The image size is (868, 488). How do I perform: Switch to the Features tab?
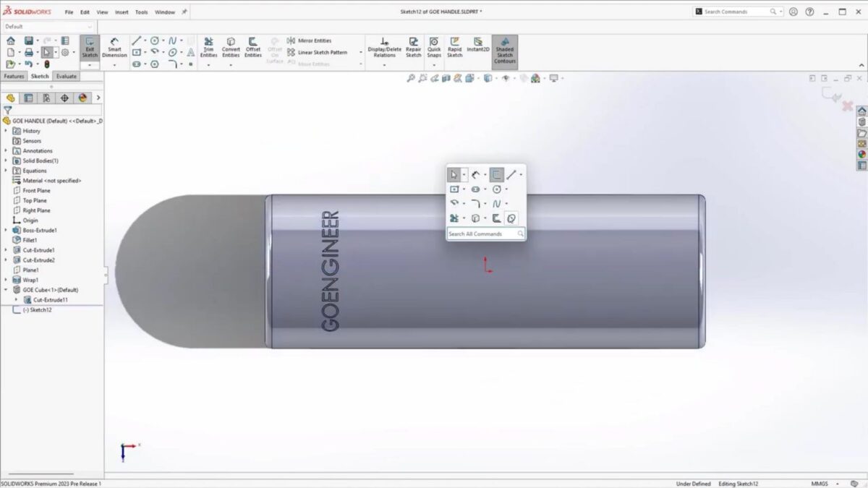point(14,76)
